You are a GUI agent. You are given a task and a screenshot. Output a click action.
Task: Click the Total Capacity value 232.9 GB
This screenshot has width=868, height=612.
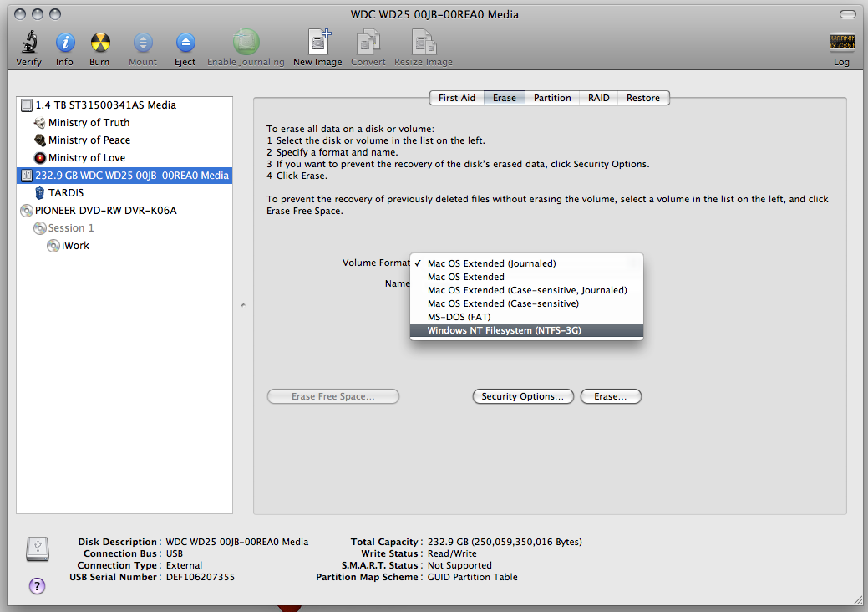point(505,543)
